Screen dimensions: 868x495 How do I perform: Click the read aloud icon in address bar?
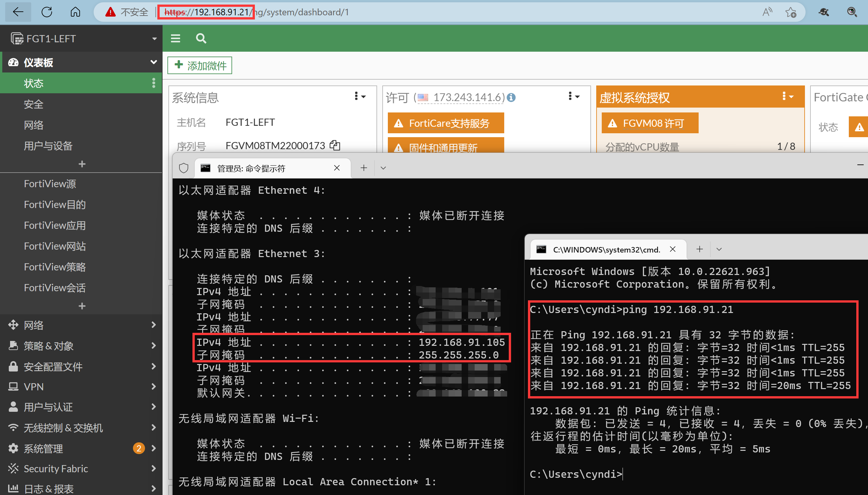tap(767, 12)
